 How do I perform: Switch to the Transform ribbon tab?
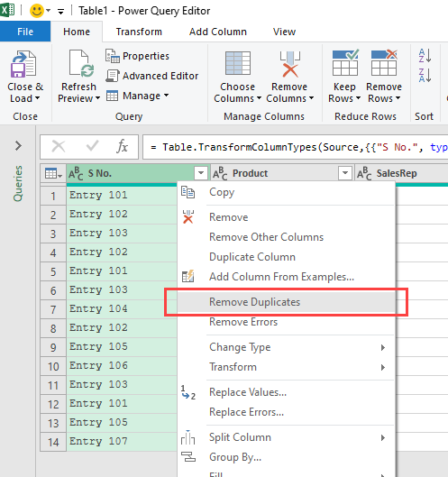click(139, 32)
